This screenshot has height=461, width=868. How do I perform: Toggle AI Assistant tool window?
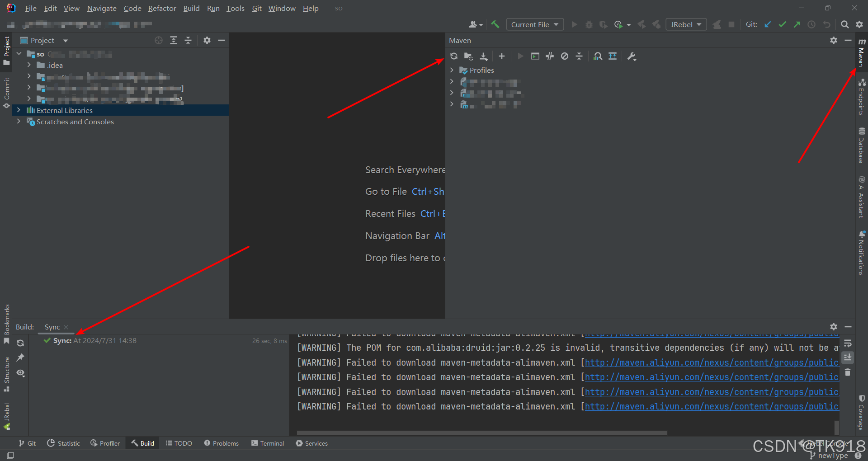861,197
